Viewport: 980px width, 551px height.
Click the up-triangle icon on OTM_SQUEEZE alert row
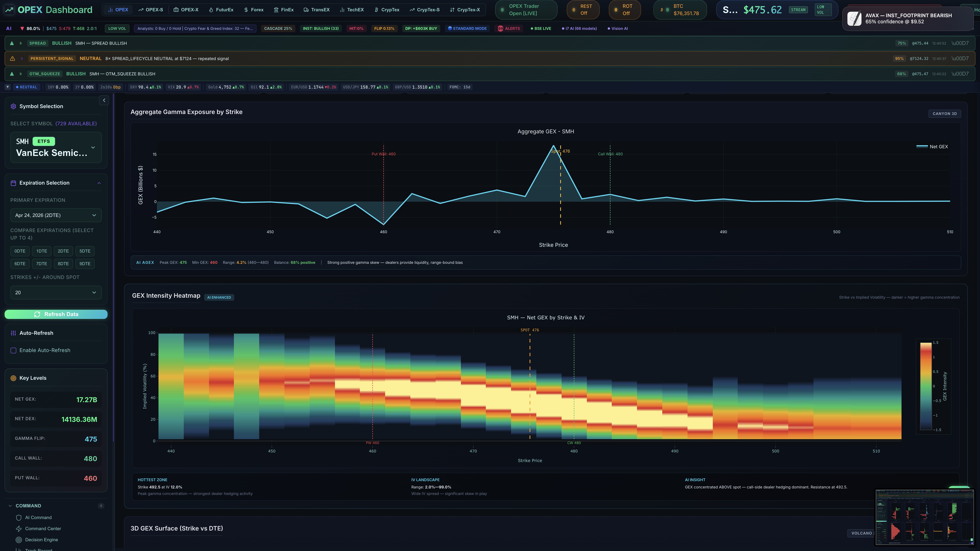pos(12,74)
